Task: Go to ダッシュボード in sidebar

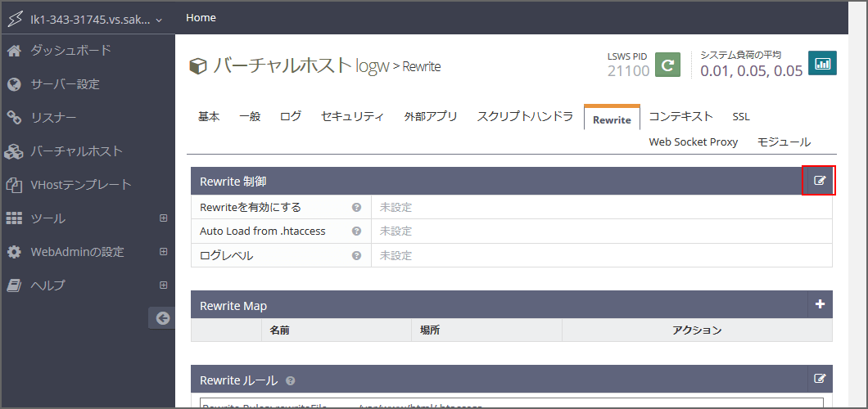Action: 70,51
